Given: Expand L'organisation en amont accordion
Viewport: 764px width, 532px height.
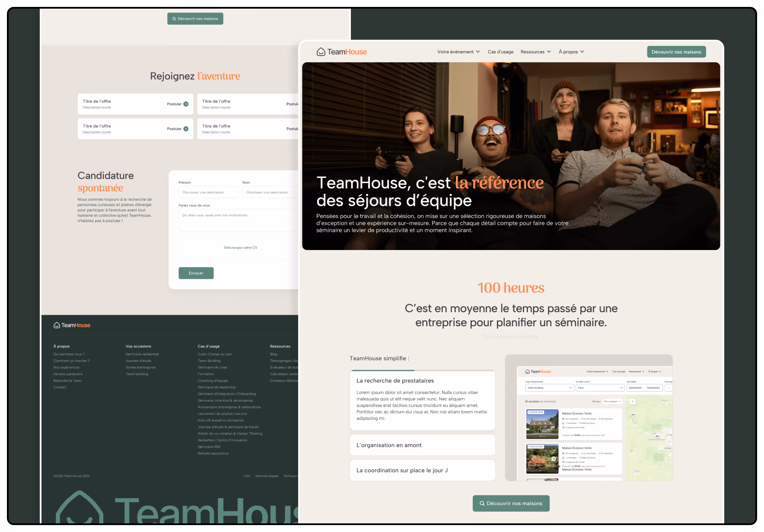Looking at the screenshot, I should coord(422,445).
